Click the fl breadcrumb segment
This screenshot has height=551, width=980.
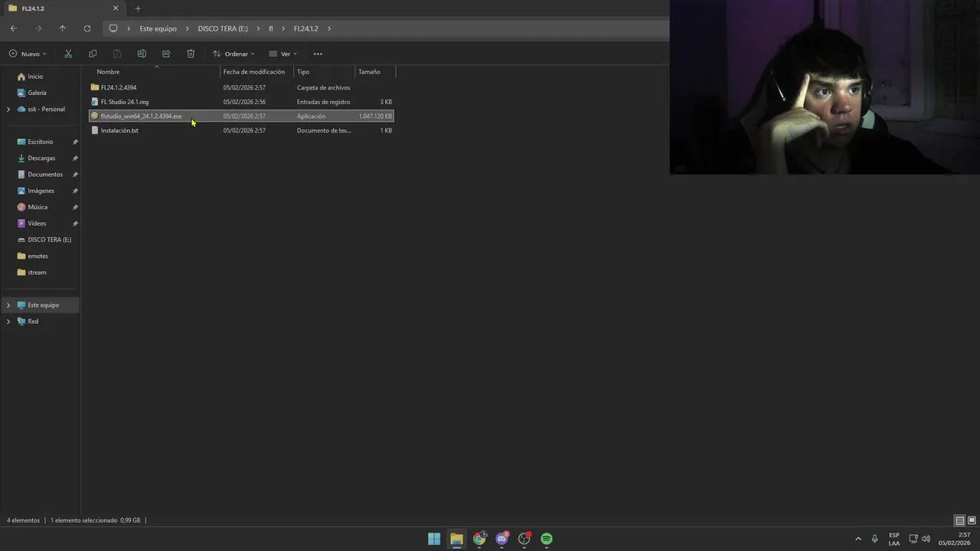[x=270, y=28]
